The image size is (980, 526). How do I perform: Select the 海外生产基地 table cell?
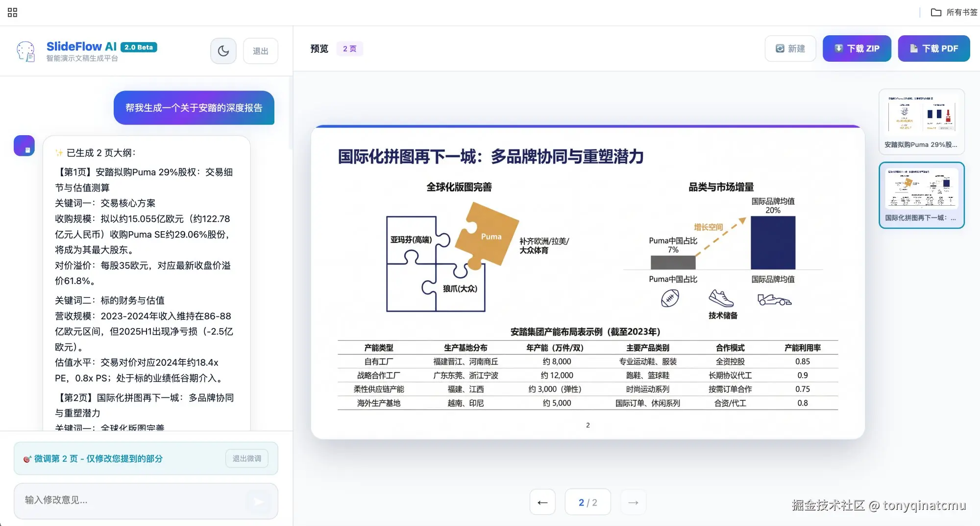pyautogui.click(x=379, y=403)
